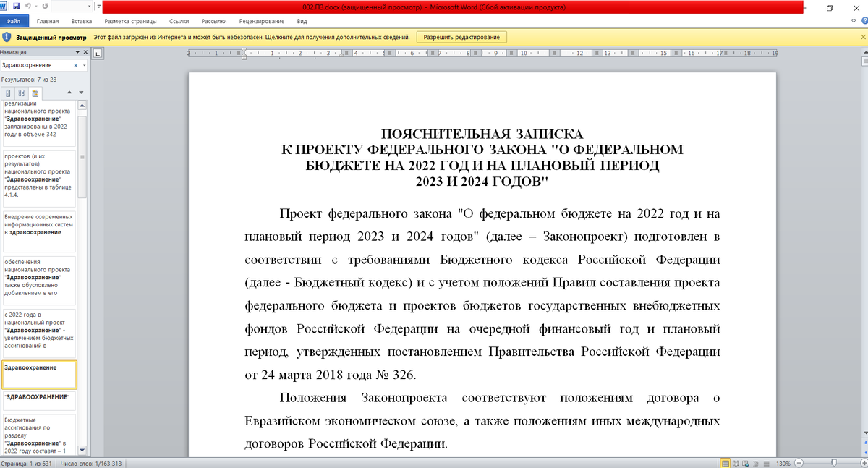Select result 'Внедрение современных информационных систем'
868x468 pixels.
[x=39, y=231]
